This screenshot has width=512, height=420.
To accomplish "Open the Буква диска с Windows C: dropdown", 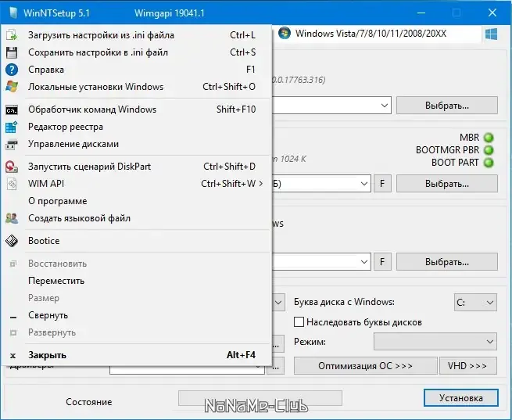I will (x=475, y=303).
